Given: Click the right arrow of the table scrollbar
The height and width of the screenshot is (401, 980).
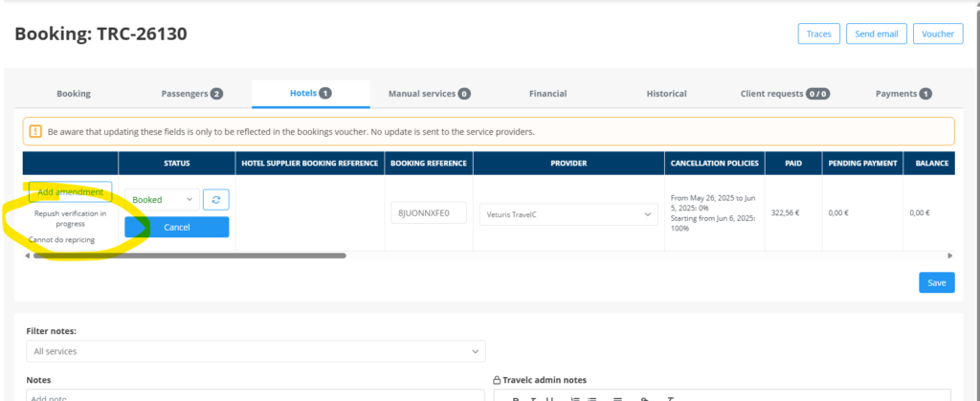Looking at the screenshot, I should tap(949, 256).
